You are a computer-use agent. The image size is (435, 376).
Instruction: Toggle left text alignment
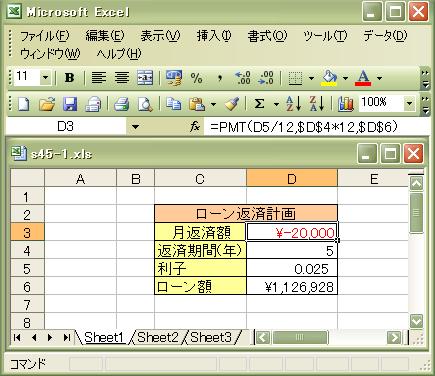(x=99, y=78)
